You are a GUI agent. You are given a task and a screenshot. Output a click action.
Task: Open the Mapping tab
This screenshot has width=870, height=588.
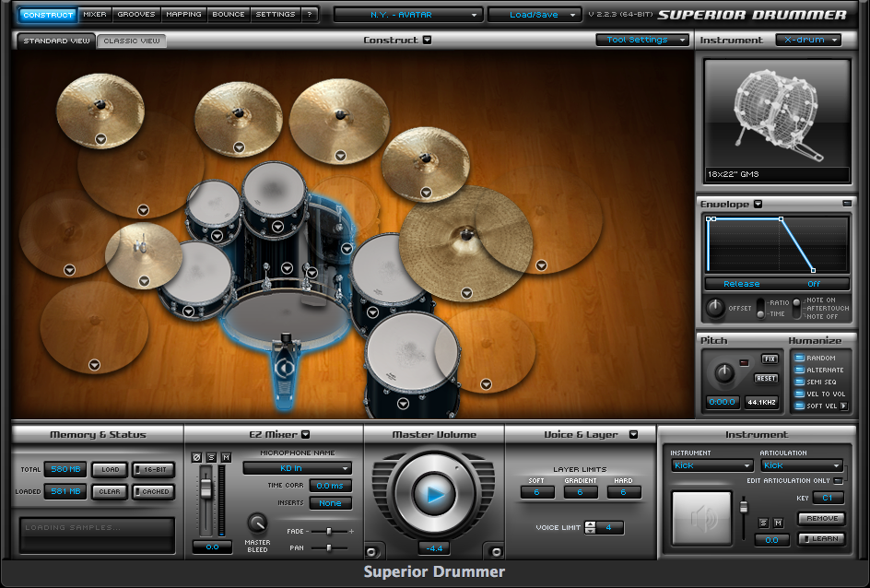tap(183, 15)
